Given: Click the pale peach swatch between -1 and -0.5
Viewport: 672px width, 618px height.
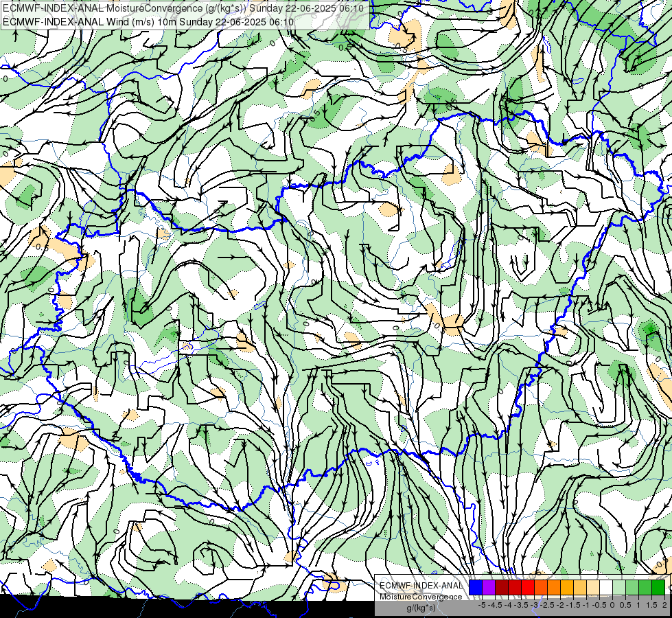Looking at the screenshot, I should (x=592, y=587).
